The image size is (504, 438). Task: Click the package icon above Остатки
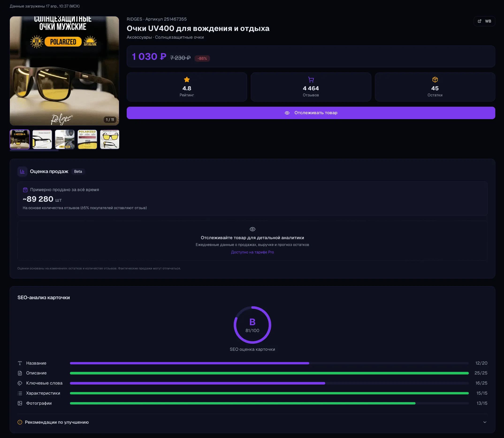point(435,80)
